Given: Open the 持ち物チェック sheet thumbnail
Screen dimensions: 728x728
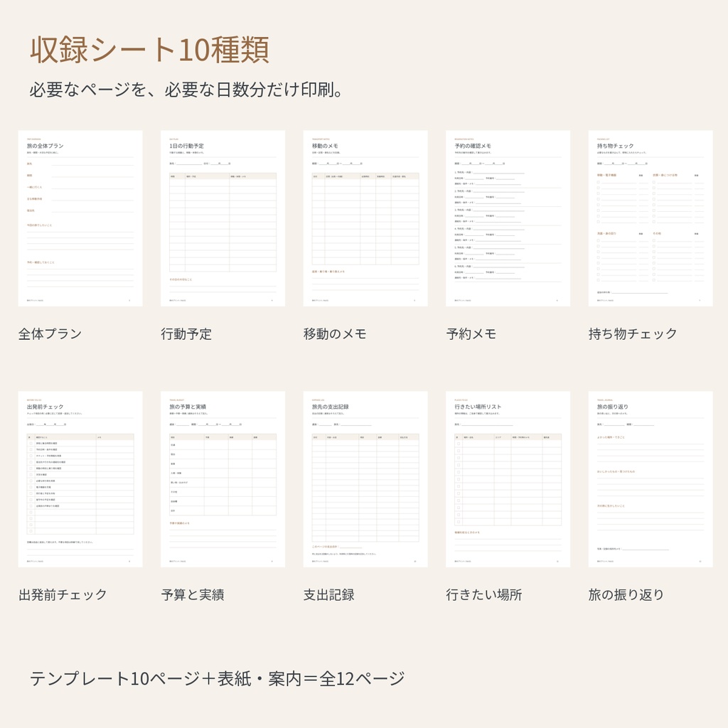Looking at the screenshot, I should coord(651,218).
